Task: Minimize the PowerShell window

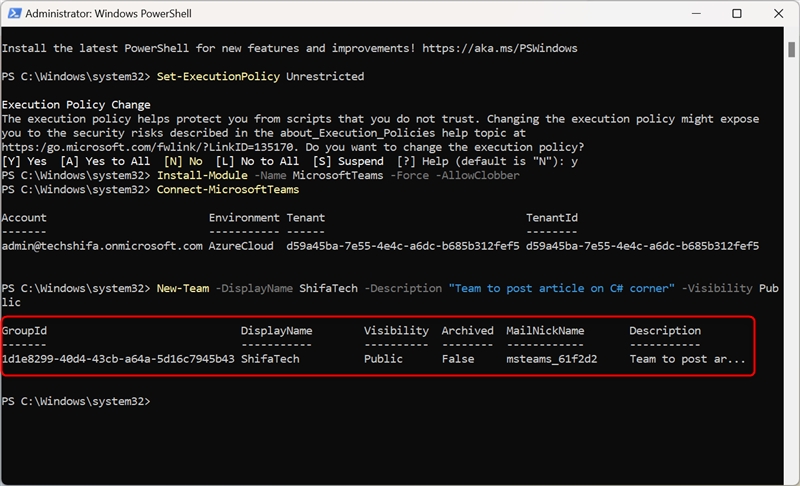Action: (696, 13)
